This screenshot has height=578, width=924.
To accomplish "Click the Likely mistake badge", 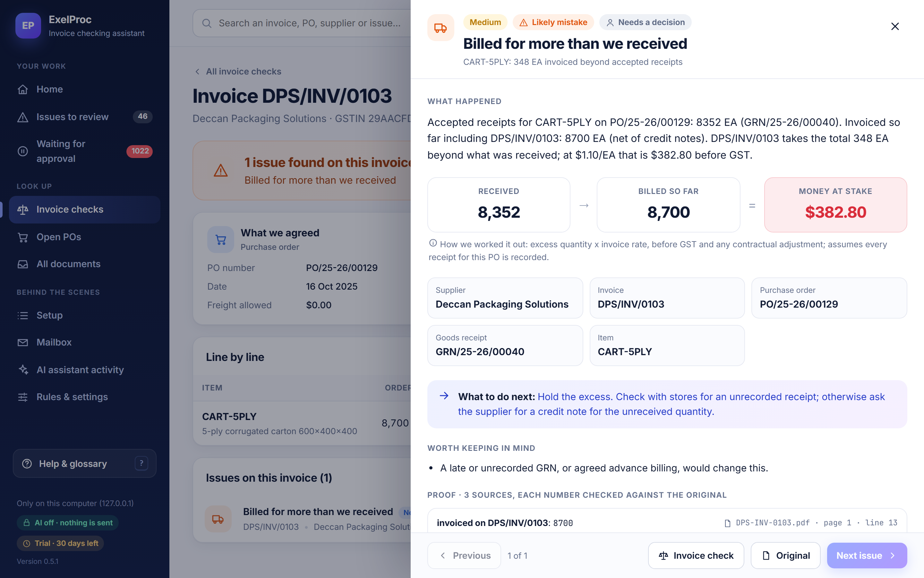I will 553,22.
